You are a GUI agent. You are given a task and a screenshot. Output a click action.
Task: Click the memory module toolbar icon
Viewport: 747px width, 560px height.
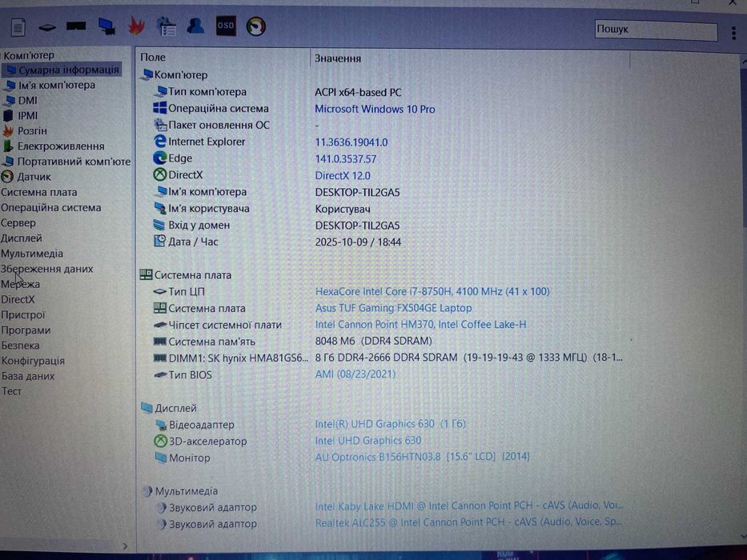tap(76, 26)
